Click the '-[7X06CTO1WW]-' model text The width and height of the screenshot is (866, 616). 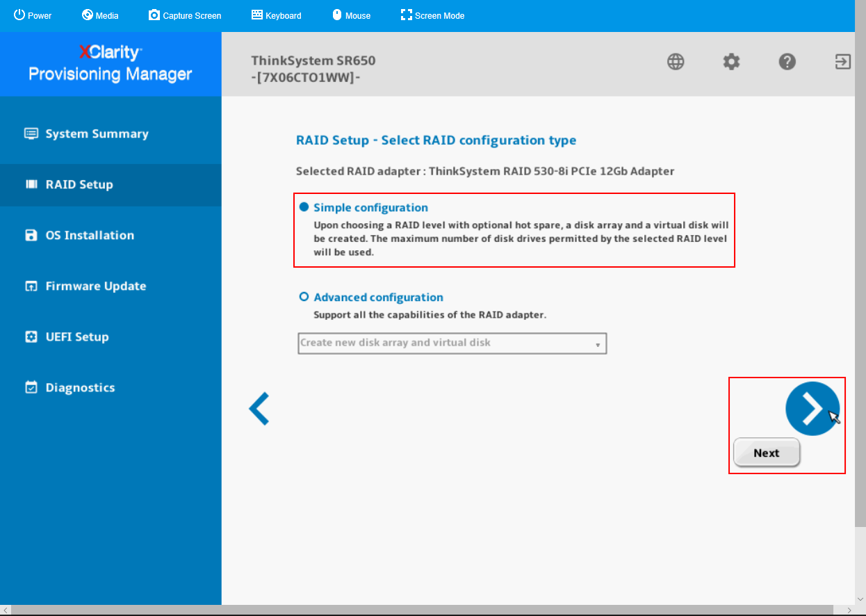click(x=306, y=77)
